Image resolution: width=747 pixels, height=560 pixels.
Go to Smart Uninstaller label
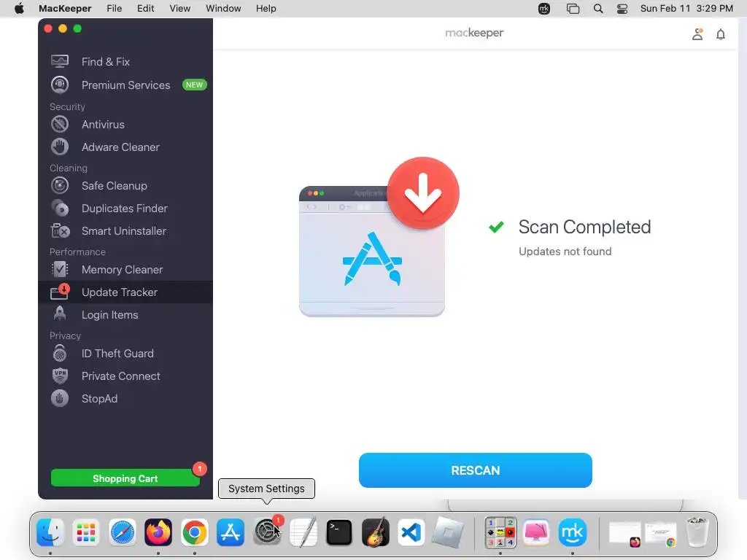click(x=124, y=231)
